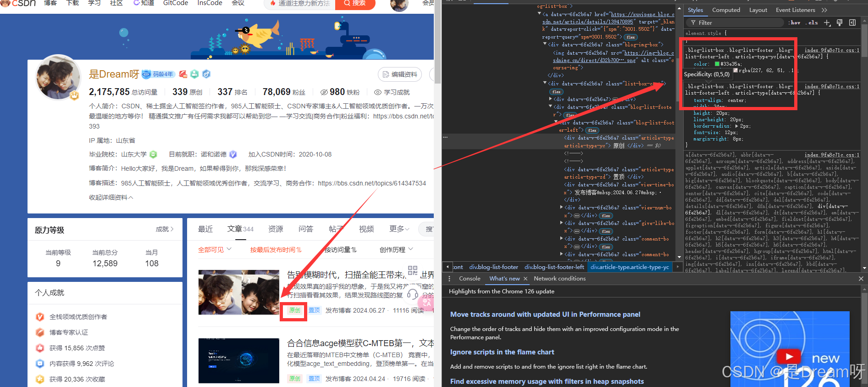The width and height of the screenshot is (868, 387).
Task: Select div.blog-list-footer breadcrumb
Action: 493,267
